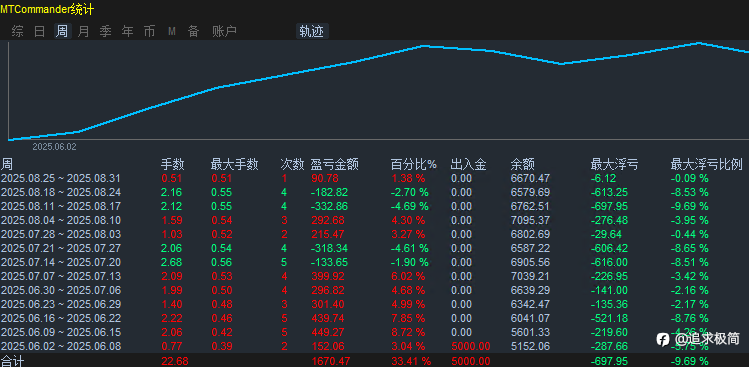This screenshot has height=367, width=749.
Task: Click the 出入金 column header
Action: coord(468,165)
